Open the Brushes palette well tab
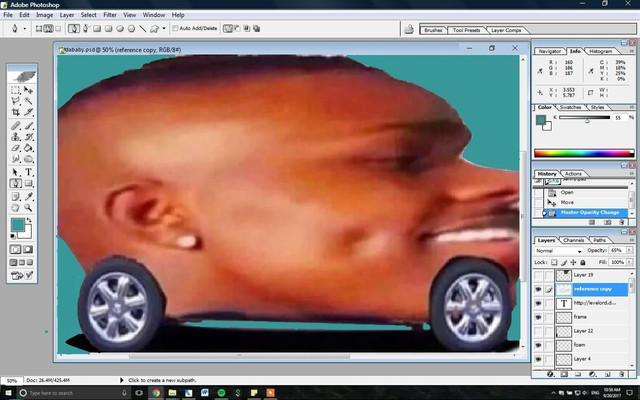 pyautogui.click(x=433, y=30)
